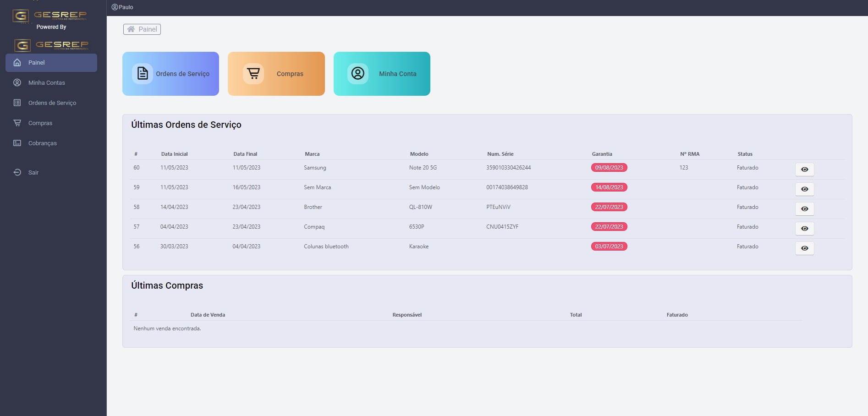Click the shopping cart icon on the Compras card

click(x=253, y=73)
